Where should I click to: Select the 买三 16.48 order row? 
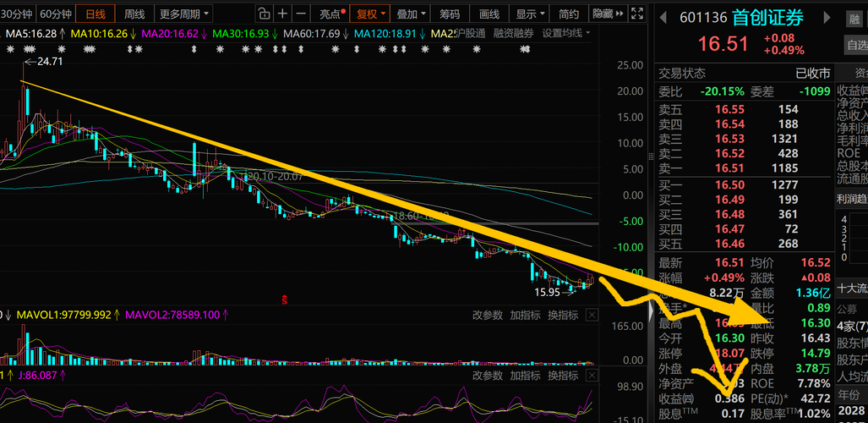(744, 214)
